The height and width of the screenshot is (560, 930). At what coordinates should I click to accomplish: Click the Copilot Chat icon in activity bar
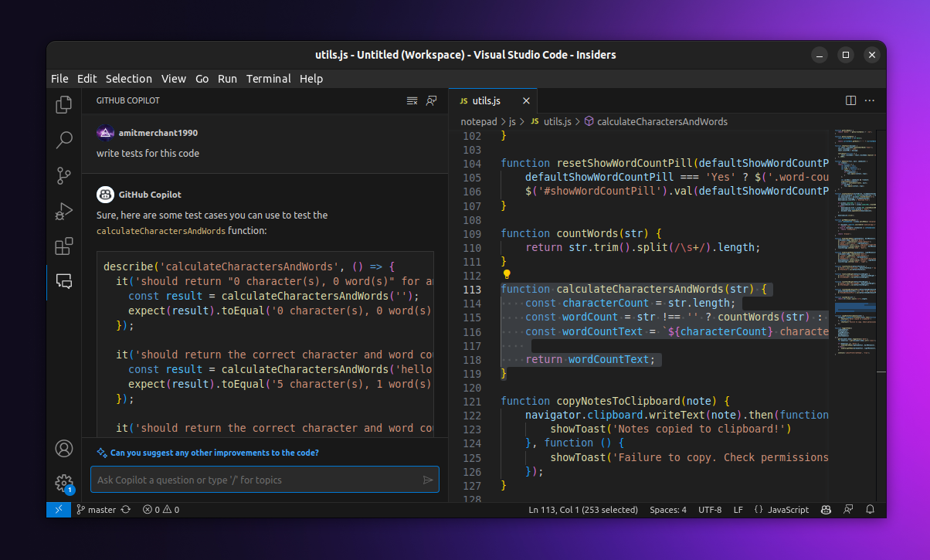click(x=64, y=282)
